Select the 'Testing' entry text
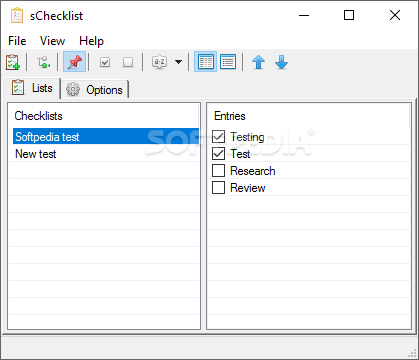 (247, 137)
